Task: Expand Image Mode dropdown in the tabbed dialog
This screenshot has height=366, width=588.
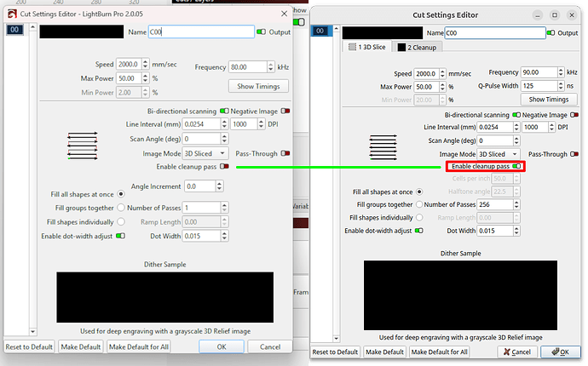Action: pyautogui.click(x=499, y=154)
